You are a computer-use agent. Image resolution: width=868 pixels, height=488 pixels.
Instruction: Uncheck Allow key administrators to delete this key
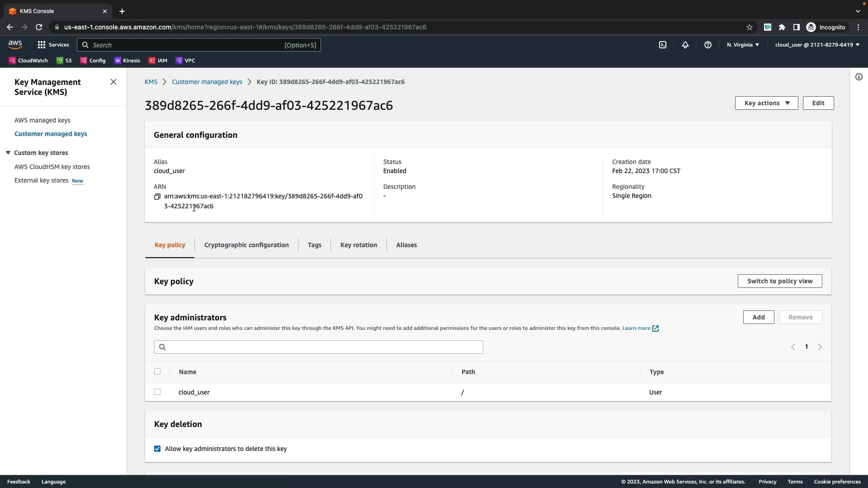157,449
